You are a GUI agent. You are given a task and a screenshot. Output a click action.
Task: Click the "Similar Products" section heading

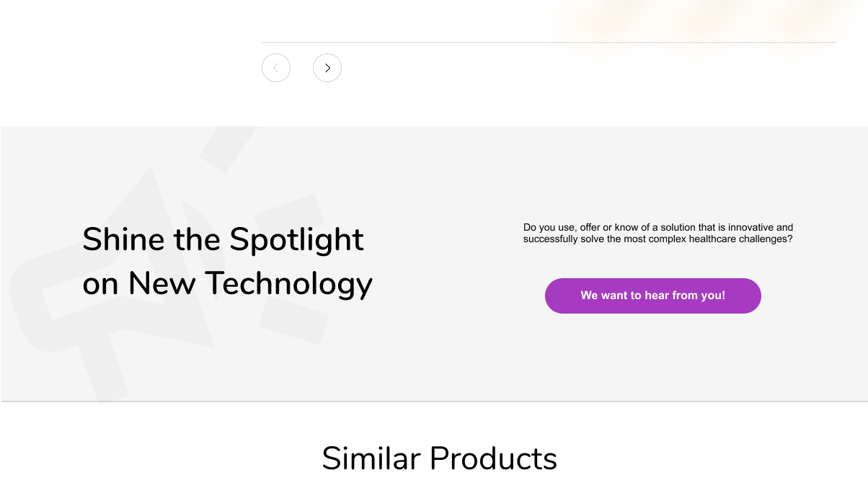[439, 458]
